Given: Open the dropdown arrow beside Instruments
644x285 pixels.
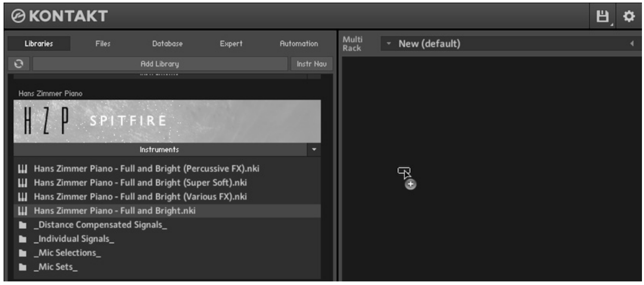Looking at the screenshot, I should pyautogui.click(x=314, y=150).
